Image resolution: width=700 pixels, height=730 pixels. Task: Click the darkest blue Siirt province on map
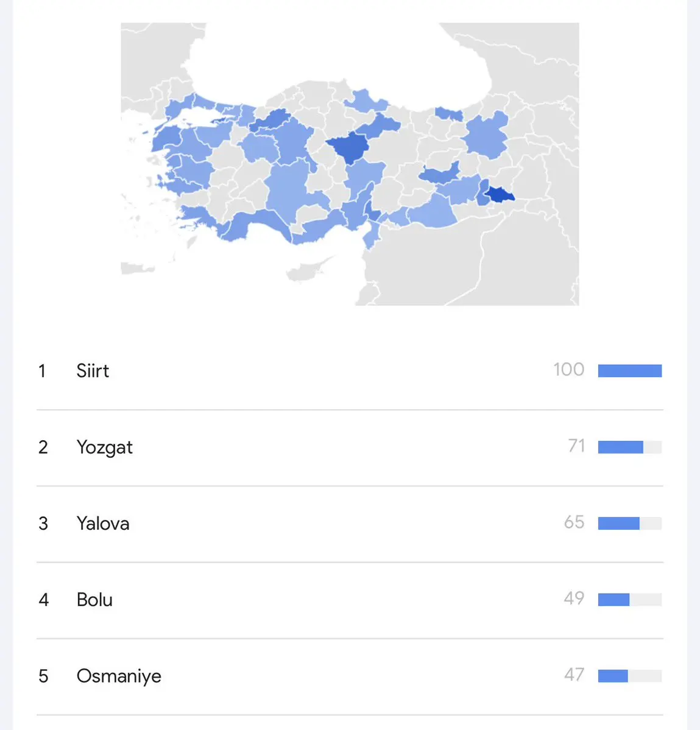pos(500,195)
